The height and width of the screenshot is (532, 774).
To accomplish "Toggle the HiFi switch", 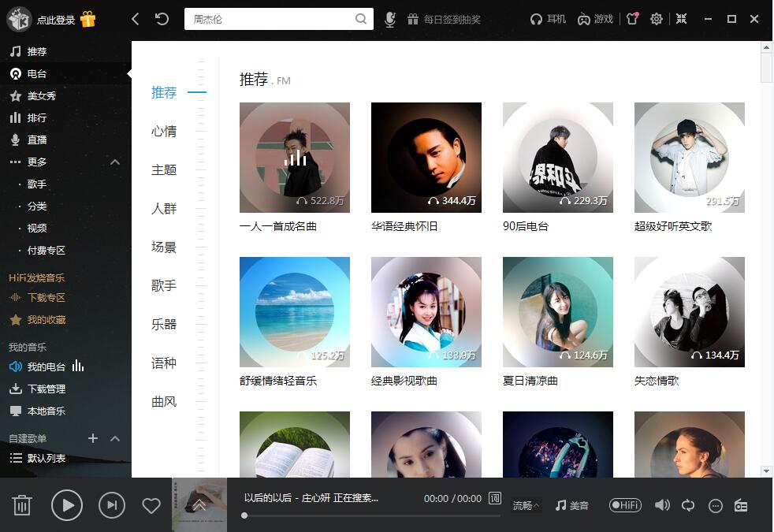I will [625, 505].
